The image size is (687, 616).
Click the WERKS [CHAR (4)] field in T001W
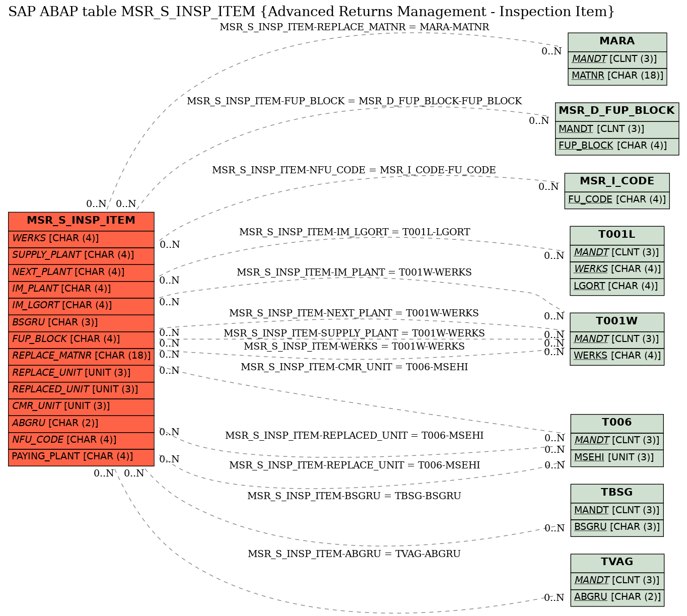tap(617, 356)
